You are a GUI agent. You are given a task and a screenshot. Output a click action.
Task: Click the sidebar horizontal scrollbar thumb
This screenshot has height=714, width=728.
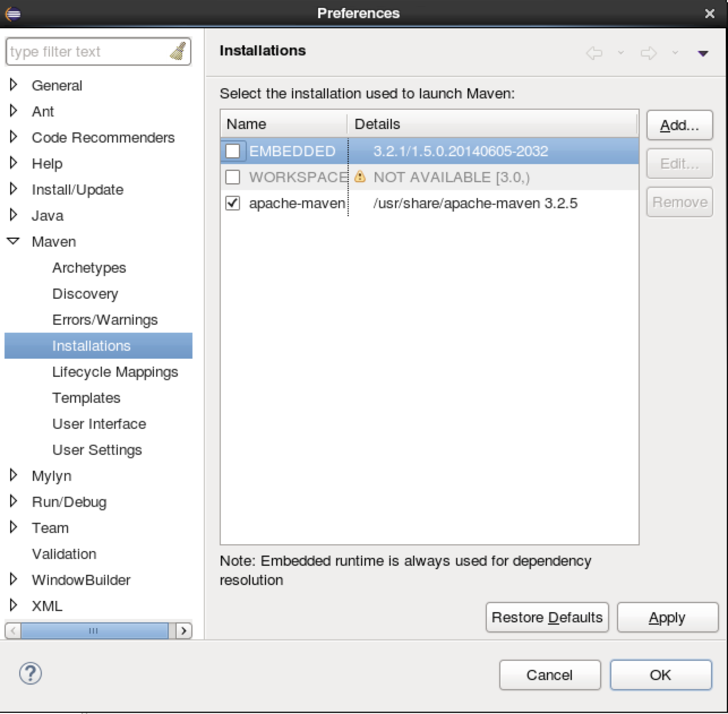(x=94, y=630)
